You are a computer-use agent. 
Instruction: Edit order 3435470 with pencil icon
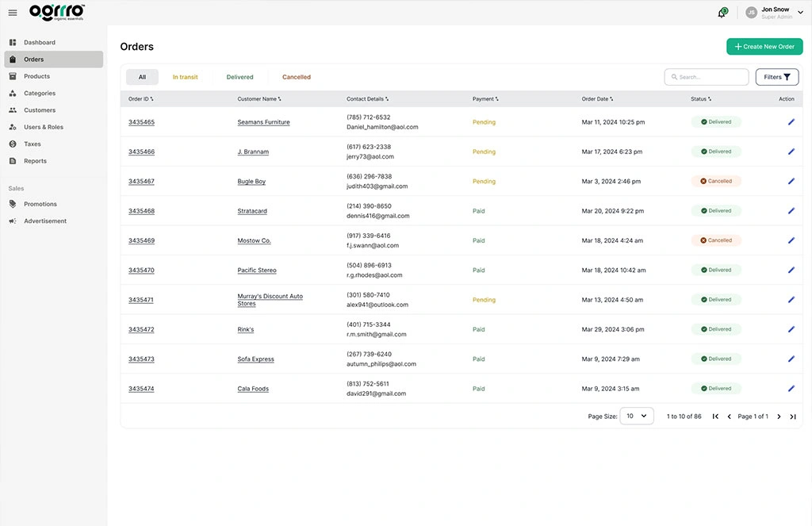click(791, 270)
